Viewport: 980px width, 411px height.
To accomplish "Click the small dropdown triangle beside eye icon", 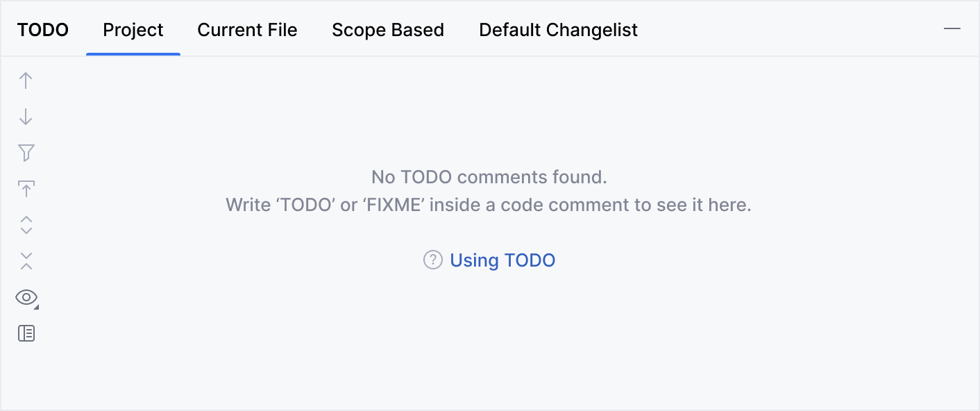I will 36,306.
